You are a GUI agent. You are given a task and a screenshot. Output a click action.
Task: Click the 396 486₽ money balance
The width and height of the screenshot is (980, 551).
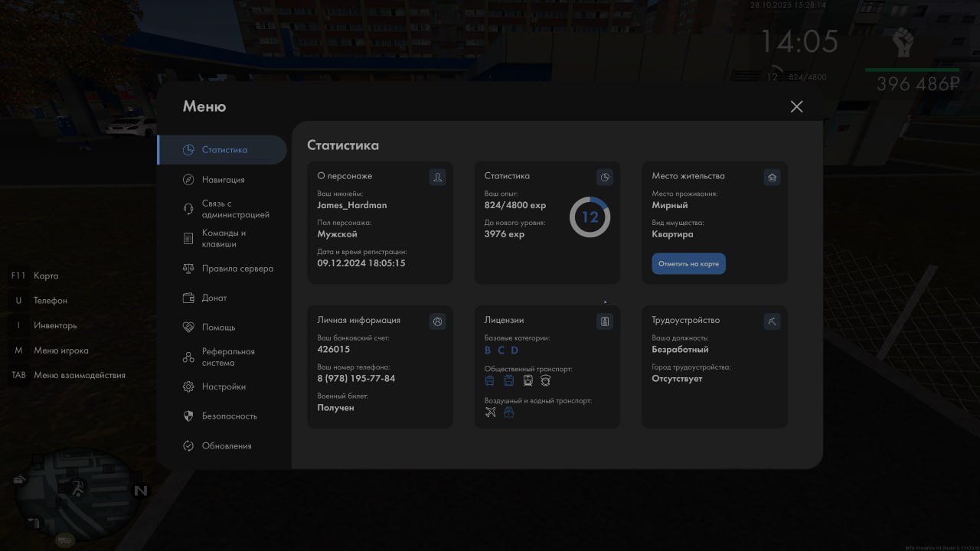click(x=918, y=84)
